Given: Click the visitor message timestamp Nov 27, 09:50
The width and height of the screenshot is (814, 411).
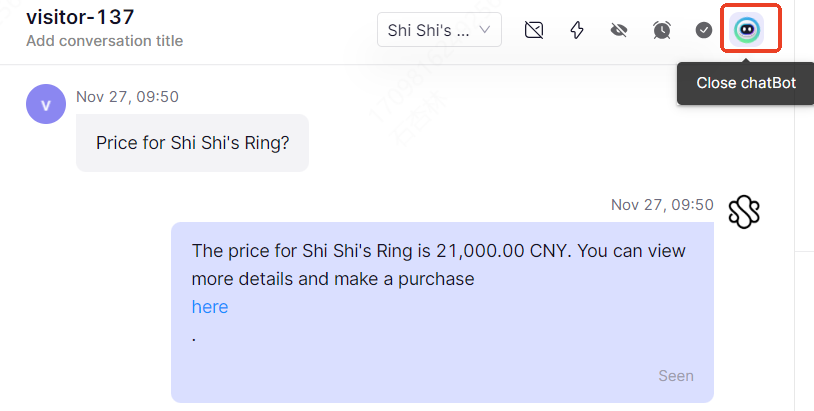Looking at the screenshot, I should 127,97.
